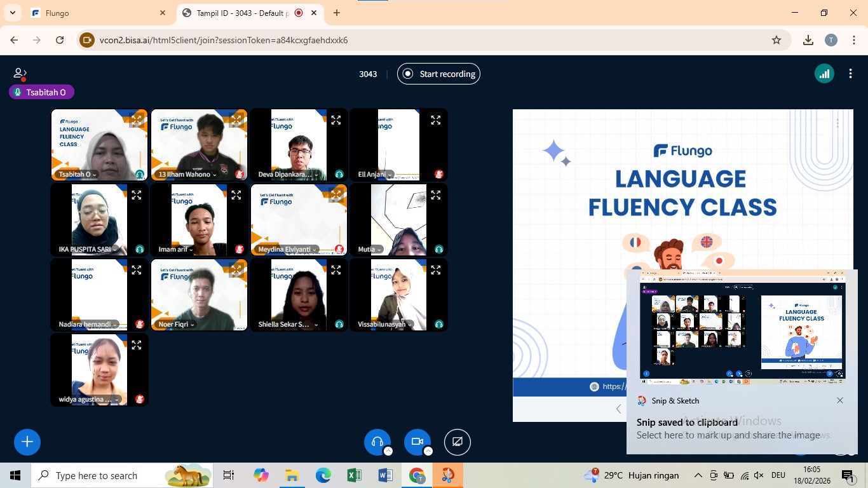Open the users list toggle icon

pyautogui.click(x=20, y=74)
